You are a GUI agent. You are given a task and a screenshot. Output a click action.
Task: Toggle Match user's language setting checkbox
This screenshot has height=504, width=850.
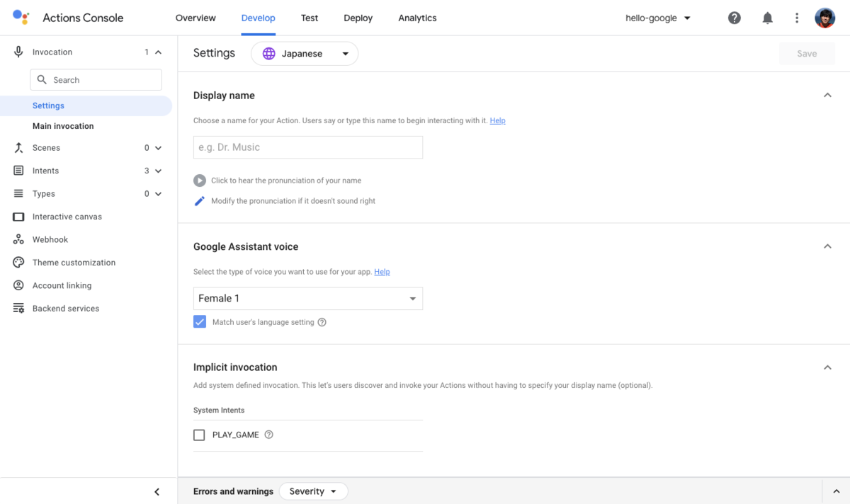tap(200, 322)
